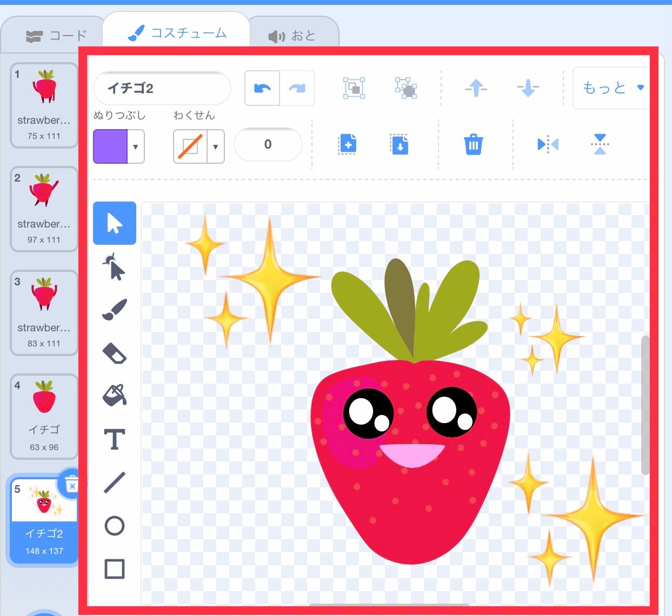Flip the costume horizontally

tap(548, 144)
